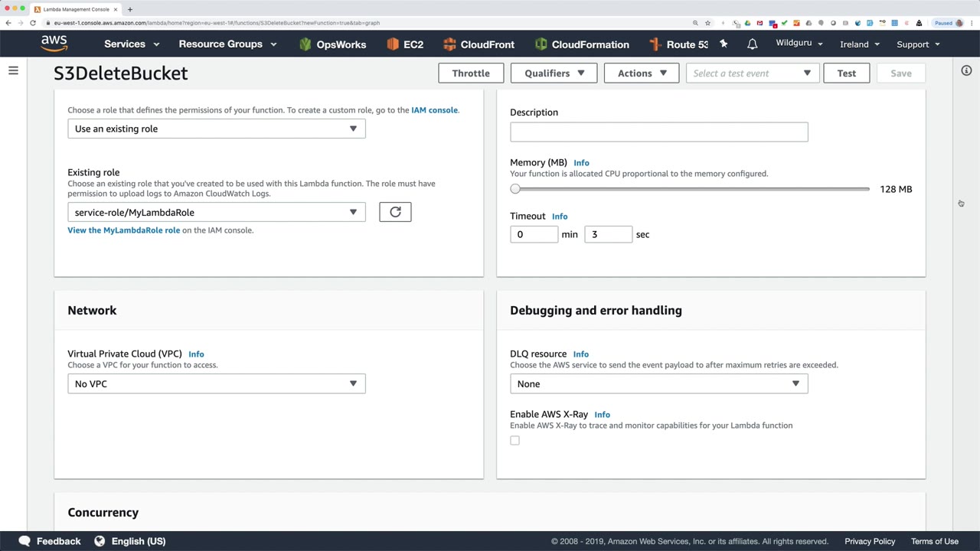Open the Wildguru account menu
This screenshot has height=551, width=980.
tap(799, 43)
